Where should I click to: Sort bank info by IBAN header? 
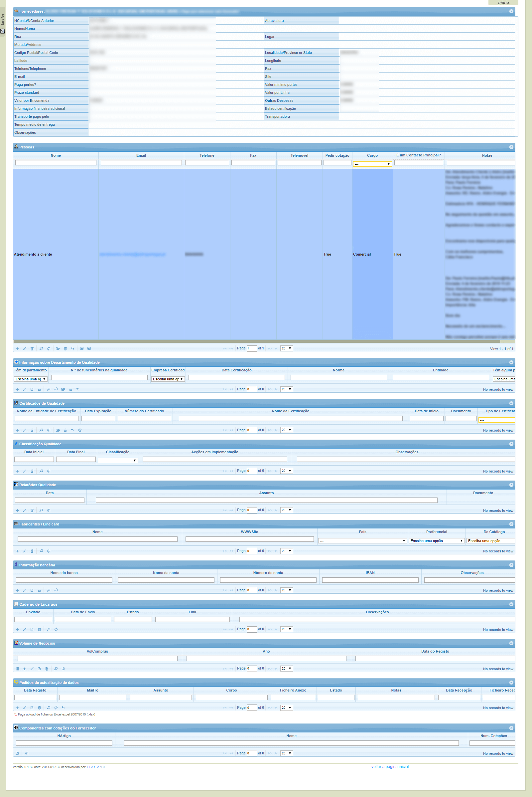[370, 572]
